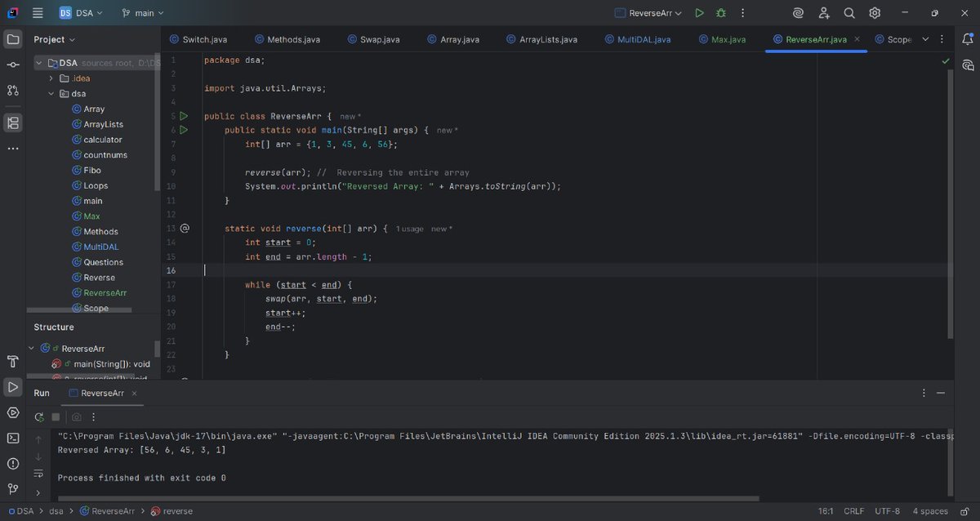980x521 pixels.
Task: Open the Services tool window icon
Action: [13, 412]
